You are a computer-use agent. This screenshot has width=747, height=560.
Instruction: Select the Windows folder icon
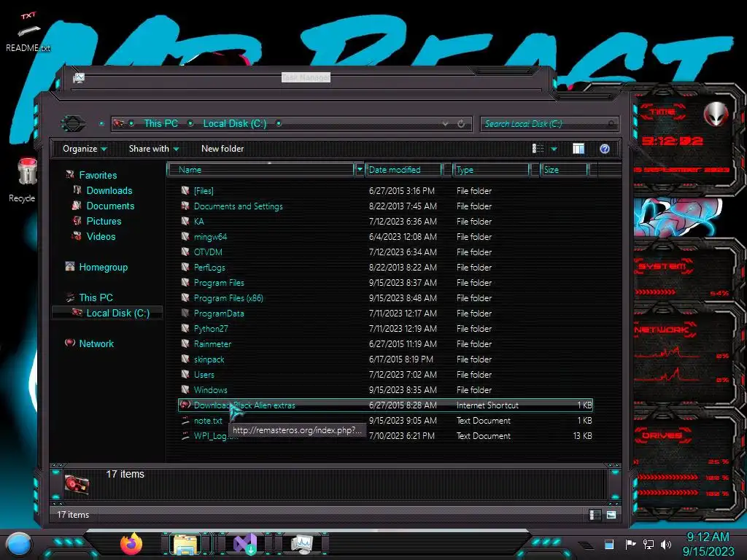[x=185, y=389]
